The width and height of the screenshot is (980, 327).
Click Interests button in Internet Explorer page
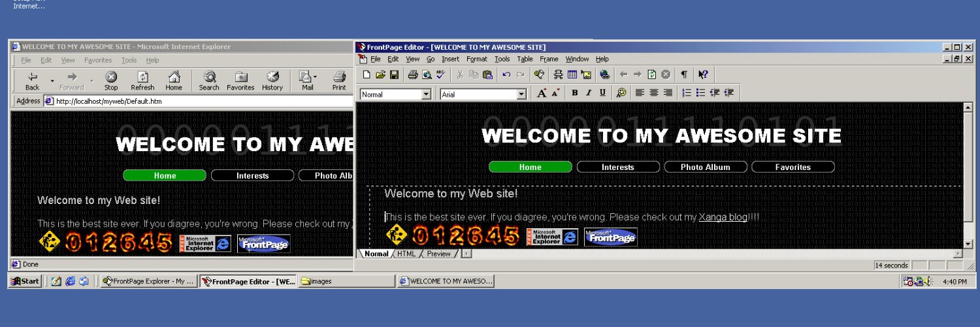[252, 175]
